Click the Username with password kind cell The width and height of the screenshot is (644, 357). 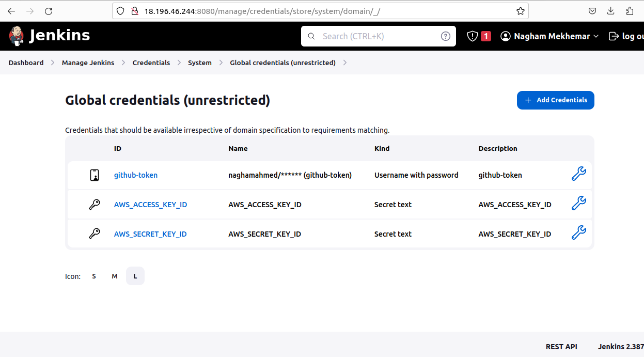416,175
